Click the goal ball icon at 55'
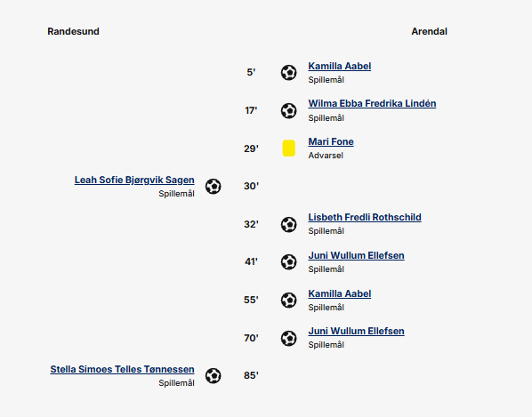This screenshot has height=417, width=532. [x=289, y=300]
